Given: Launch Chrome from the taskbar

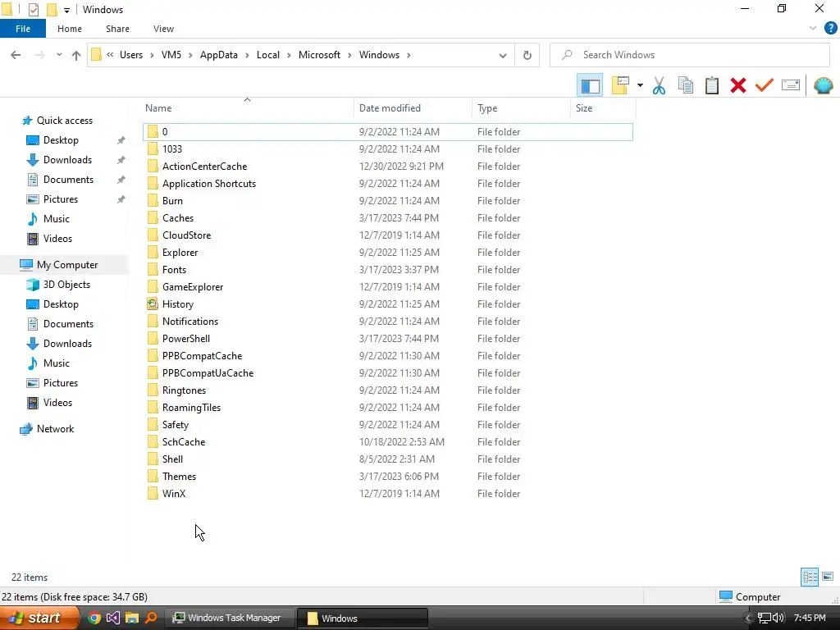Looking at the screenshot, I should click(x=94, y=619).
